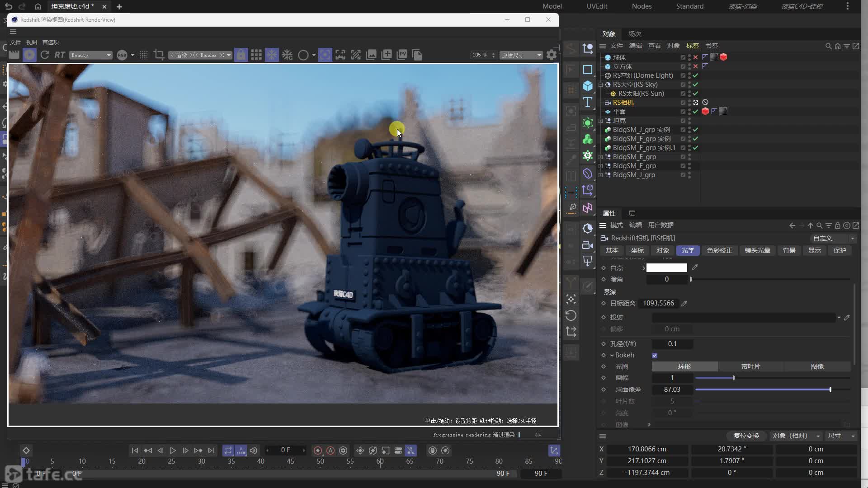868x488 pixels.
Task: Click the record keyframe button
Action: click(x=318, y=450)
